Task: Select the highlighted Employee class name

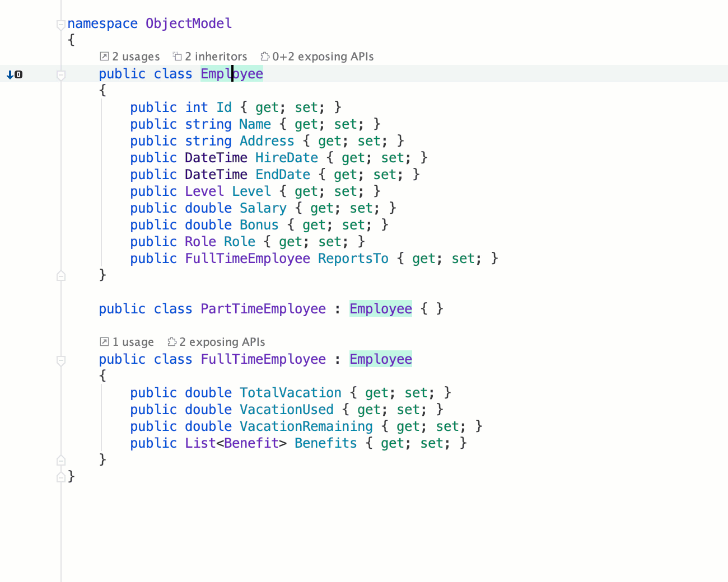Action: pyautogui.click(x=231, y=73)
